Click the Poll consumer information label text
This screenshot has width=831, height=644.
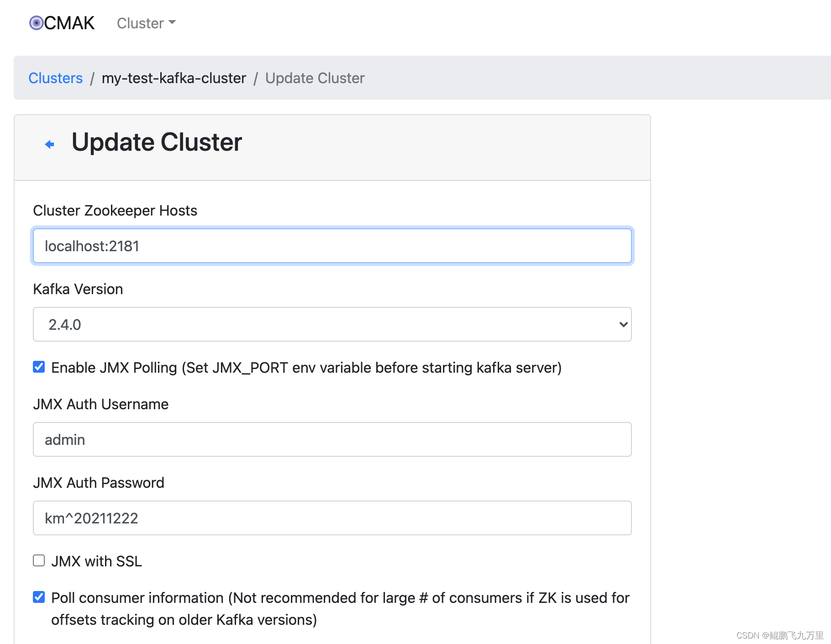(340, 609)
